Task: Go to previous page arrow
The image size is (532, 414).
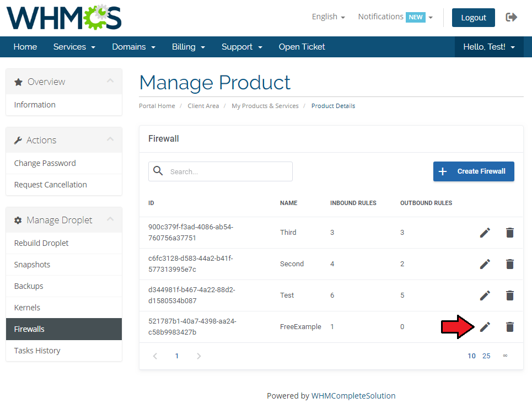Action: click(x=155, y=356)
